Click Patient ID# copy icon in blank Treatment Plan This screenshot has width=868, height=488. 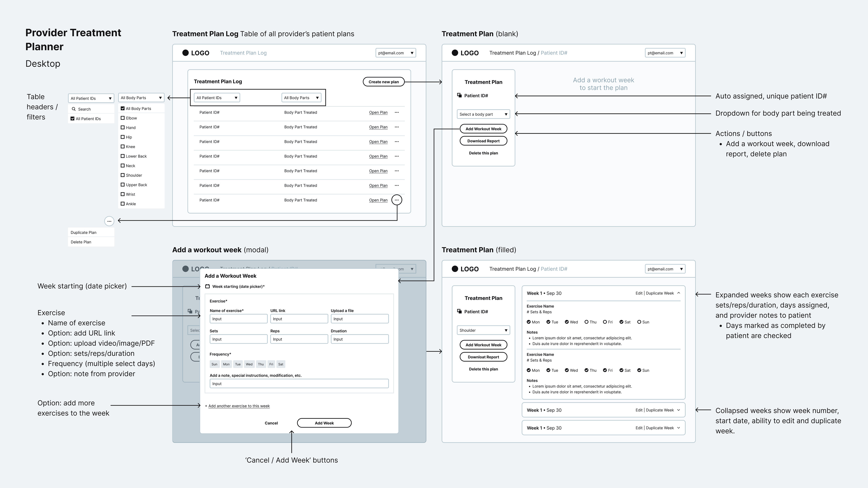click(459, 95)
